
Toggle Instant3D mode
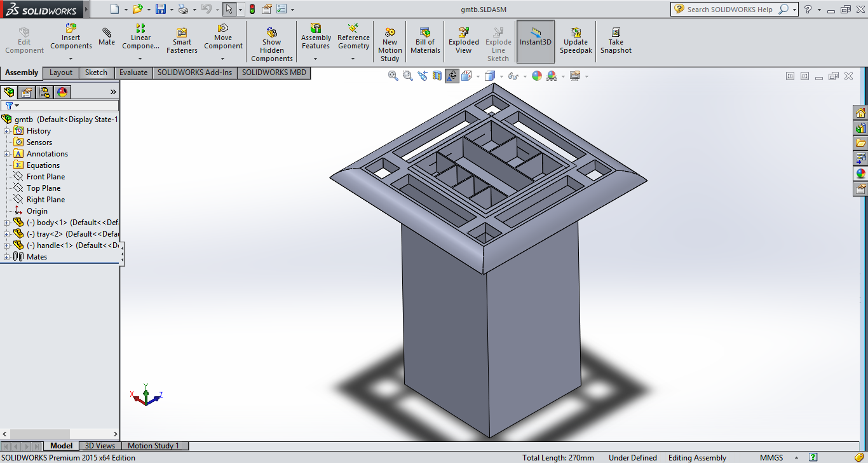coord(536,41)
